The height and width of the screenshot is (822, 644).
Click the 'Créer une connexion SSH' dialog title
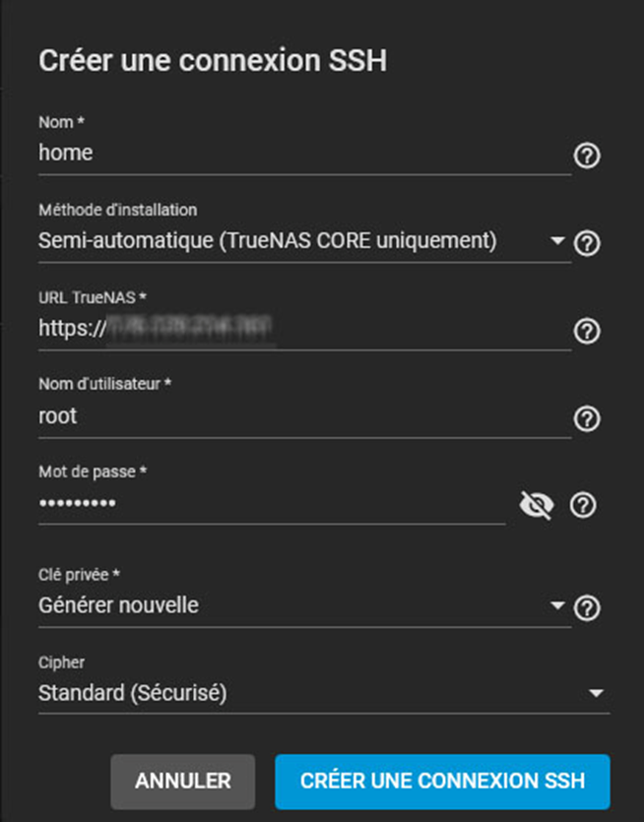213,61
